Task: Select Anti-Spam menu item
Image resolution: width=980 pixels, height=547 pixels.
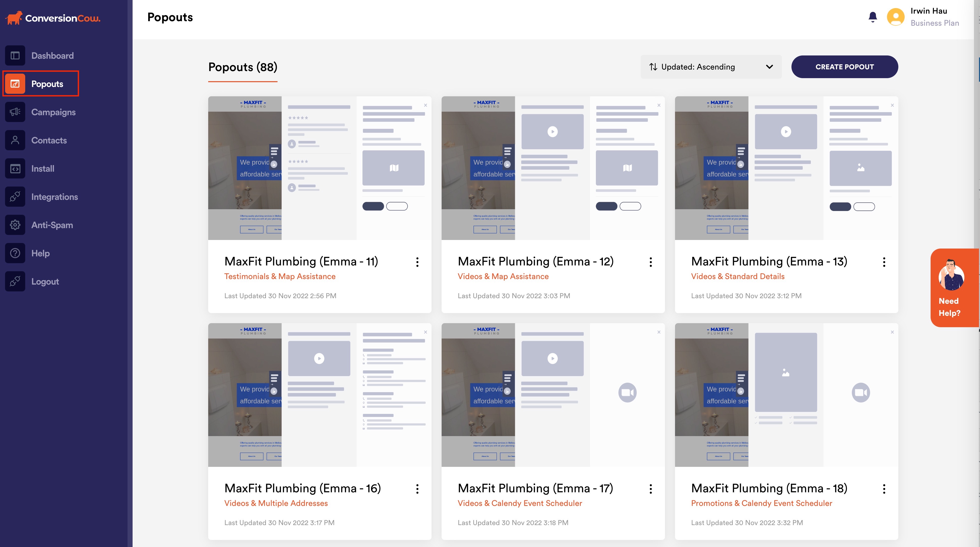Action: [52, 225]
